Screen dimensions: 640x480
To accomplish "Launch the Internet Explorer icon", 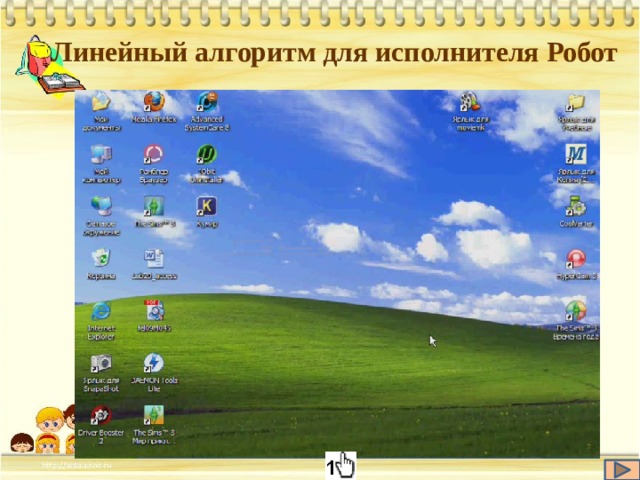I will 101,311.
